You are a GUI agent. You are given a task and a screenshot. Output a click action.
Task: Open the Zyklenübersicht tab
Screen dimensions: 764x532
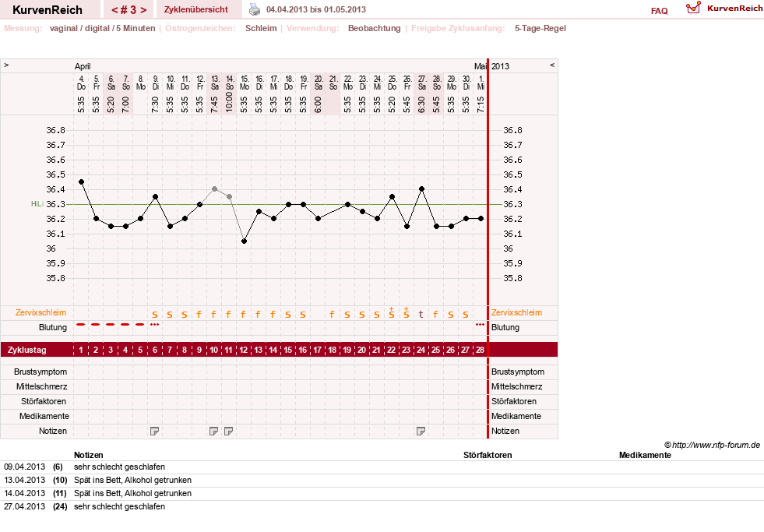(196, 9)
